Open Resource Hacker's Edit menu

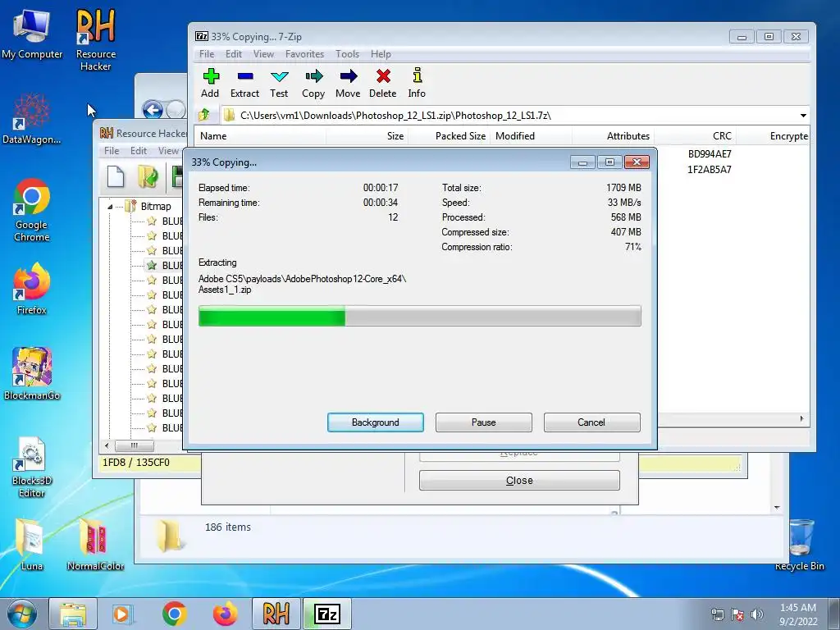click(138, 151)
